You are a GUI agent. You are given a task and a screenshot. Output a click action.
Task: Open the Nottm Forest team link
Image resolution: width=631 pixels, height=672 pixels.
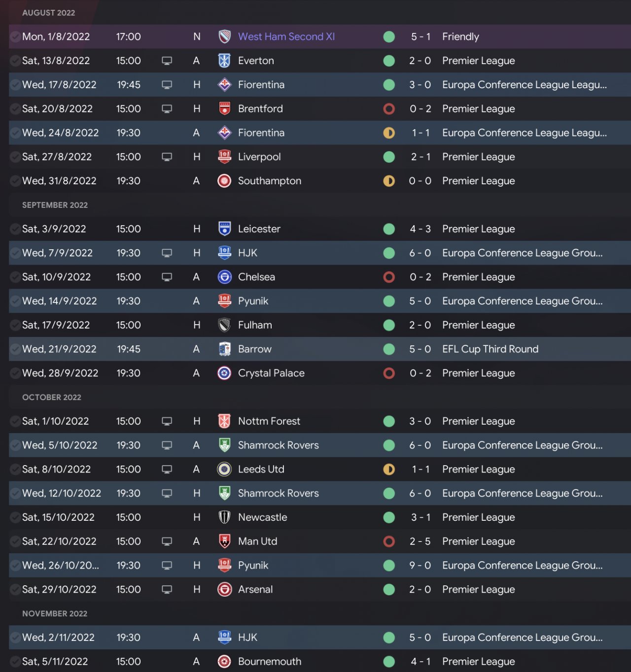tap(269, 421)
